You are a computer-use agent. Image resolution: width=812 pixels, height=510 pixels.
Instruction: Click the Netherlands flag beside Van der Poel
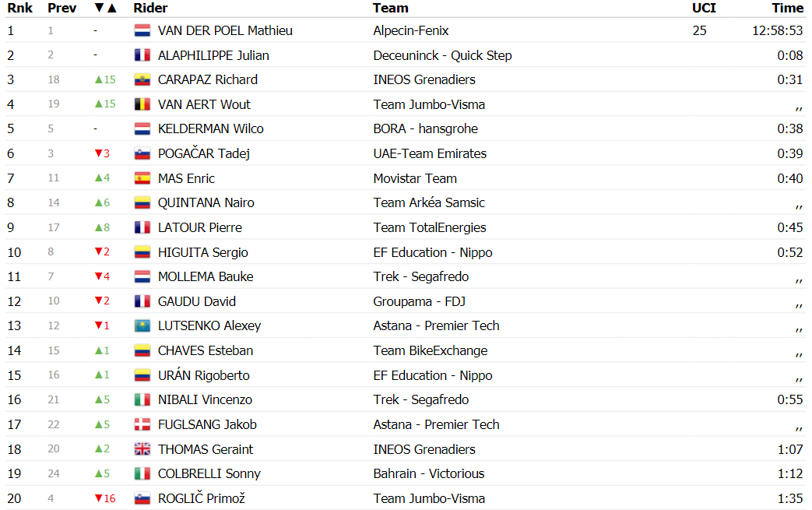tap(142, 30)
